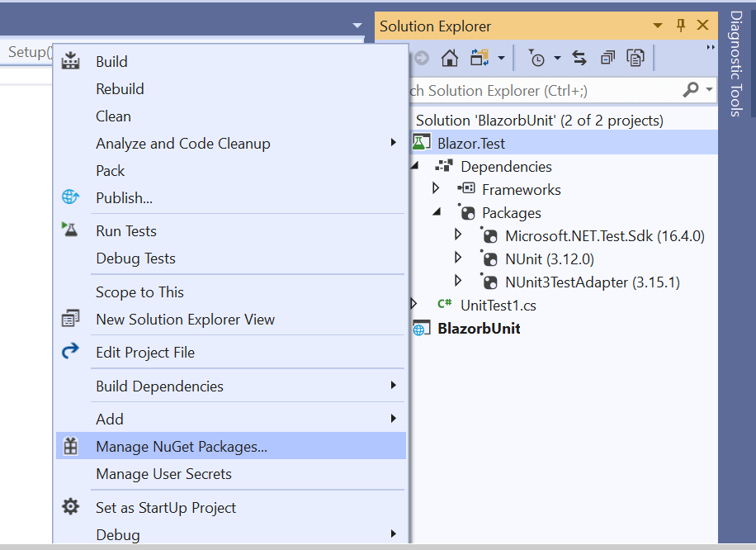Select the BlazorbUnit project
Screen dimensions: 756x550
click(x=479, y=328)
